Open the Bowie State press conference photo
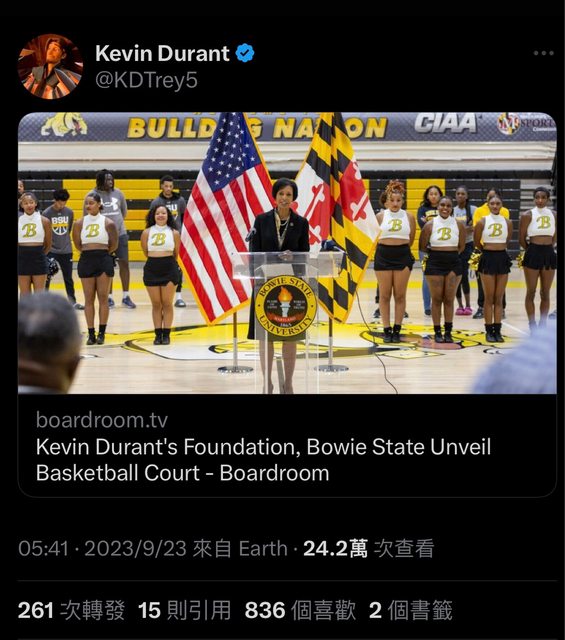The image size is (565, 640). [287, 253]
